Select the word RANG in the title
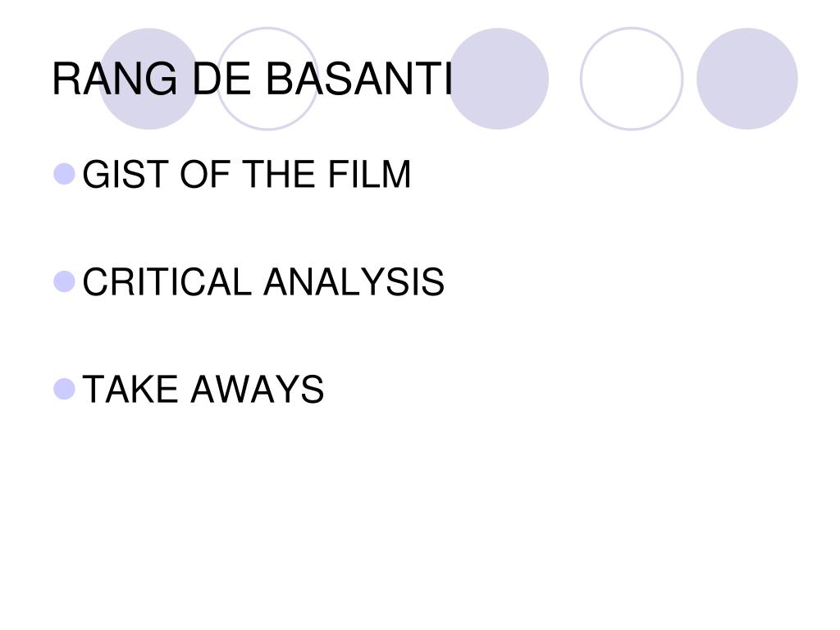This screenshot has width=840, height=630. [x=115, y=80]
